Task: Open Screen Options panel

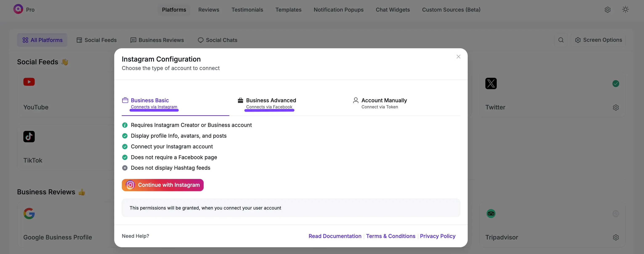Action: coord(598,40)
